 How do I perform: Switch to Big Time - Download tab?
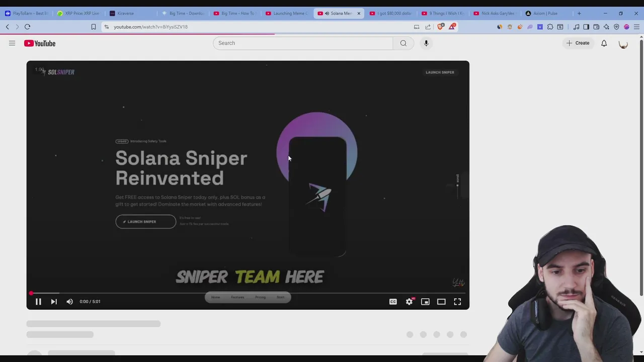[x=183, y=14]
